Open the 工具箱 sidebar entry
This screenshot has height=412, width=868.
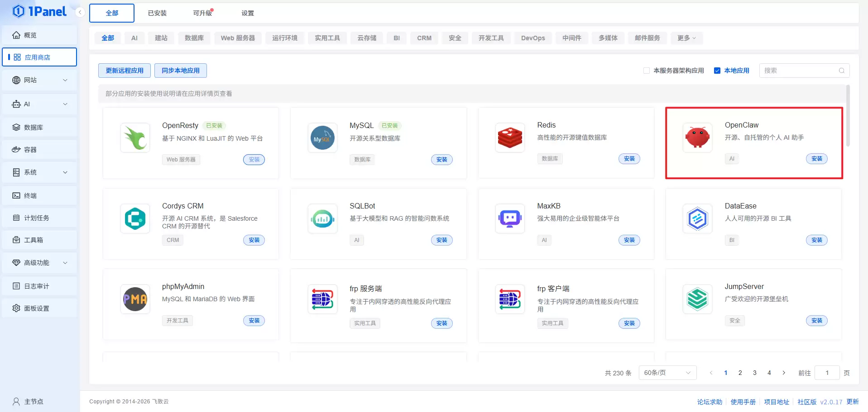pyautogui.click(x=39, y=240)
